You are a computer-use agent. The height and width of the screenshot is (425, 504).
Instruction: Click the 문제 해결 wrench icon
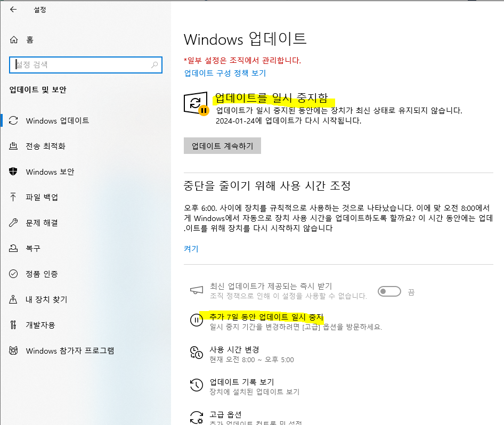13,223
